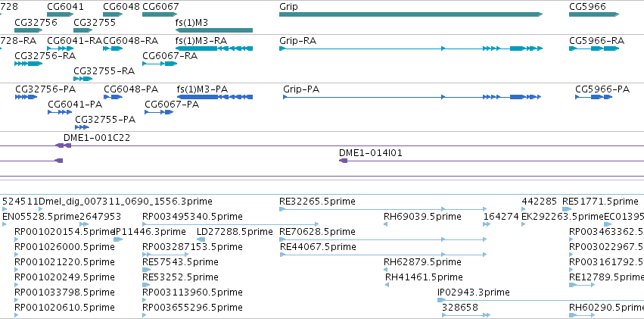This screenshot has height=319, width=644.
Task: Click the LD27288.5prime EST arrow
Action: point(201,239)
